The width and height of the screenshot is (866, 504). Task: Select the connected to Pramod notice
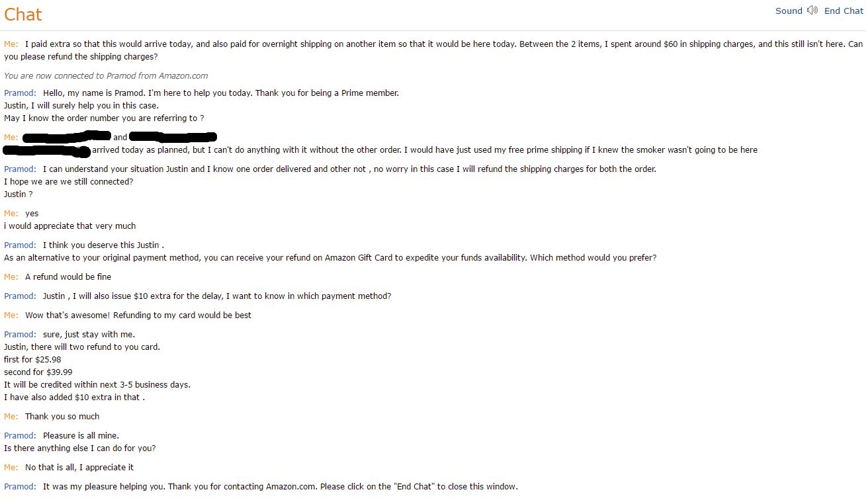coord(106,75)
